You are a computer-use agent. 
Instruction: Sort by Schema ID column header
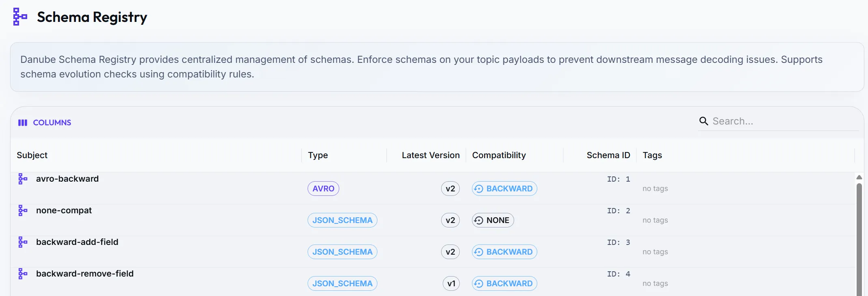click(x=608, y=155)
